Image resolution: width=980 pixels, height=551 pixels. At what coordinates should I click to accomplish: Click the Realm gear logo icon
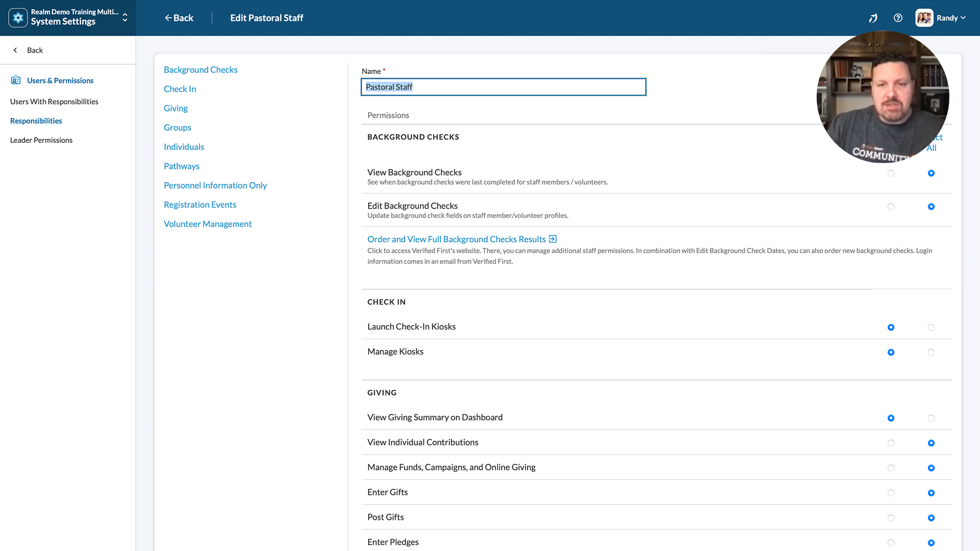18,18
